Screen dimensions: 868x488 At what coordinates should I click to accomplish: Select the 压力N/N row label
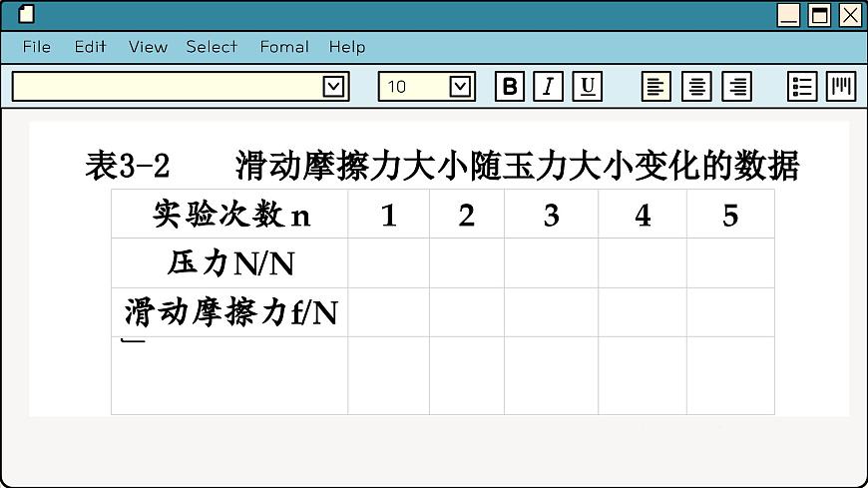(x=229, y=263)
